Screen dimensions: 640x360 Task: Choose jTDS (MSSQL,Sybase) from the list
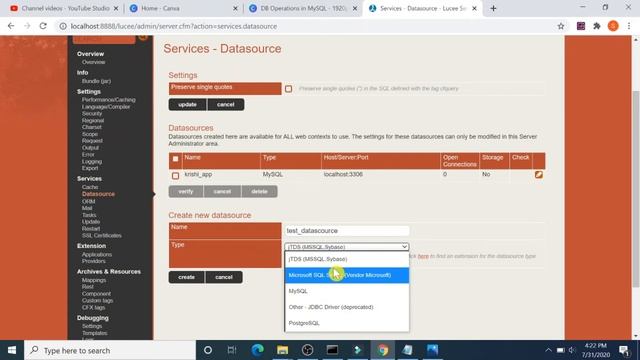tap(347, 259)
